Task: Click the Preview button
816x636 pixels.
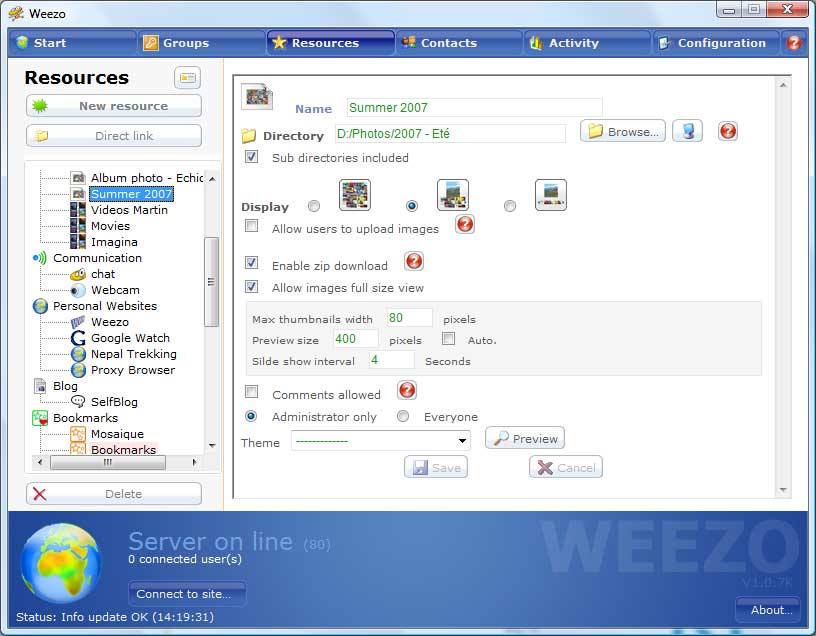Action: point(525,438)
